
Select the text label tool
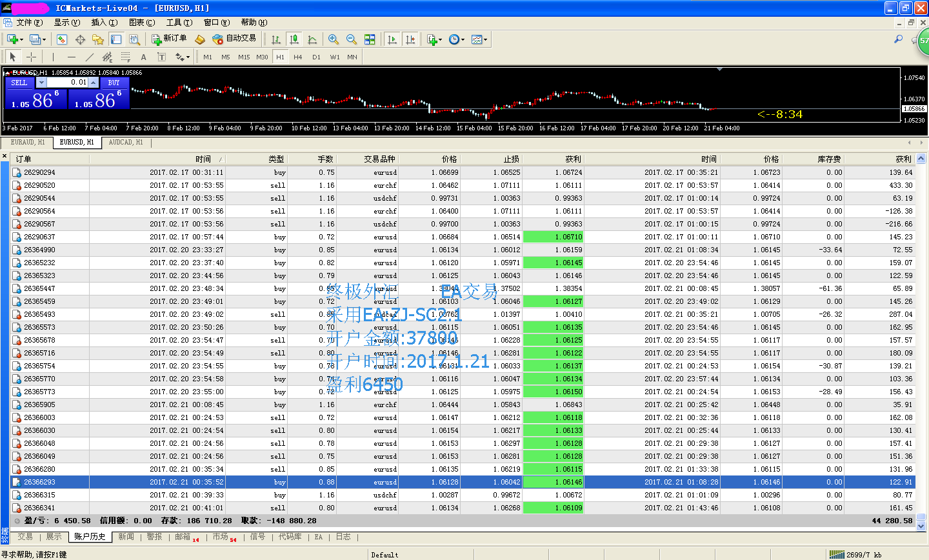(161, 57)
